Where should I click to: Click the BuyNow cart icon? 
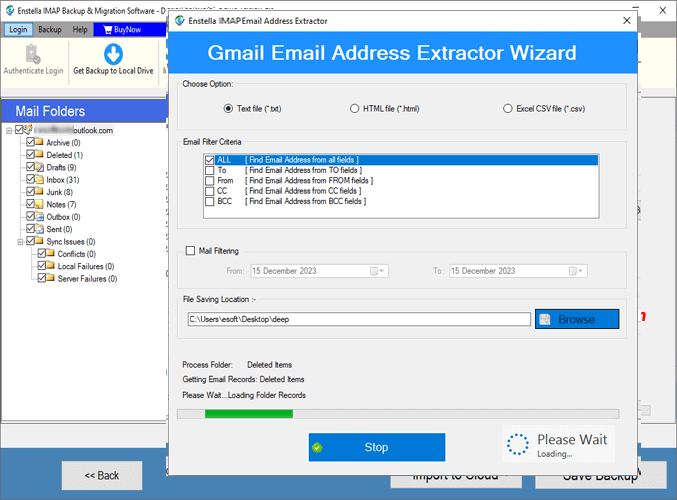point(108,30)
